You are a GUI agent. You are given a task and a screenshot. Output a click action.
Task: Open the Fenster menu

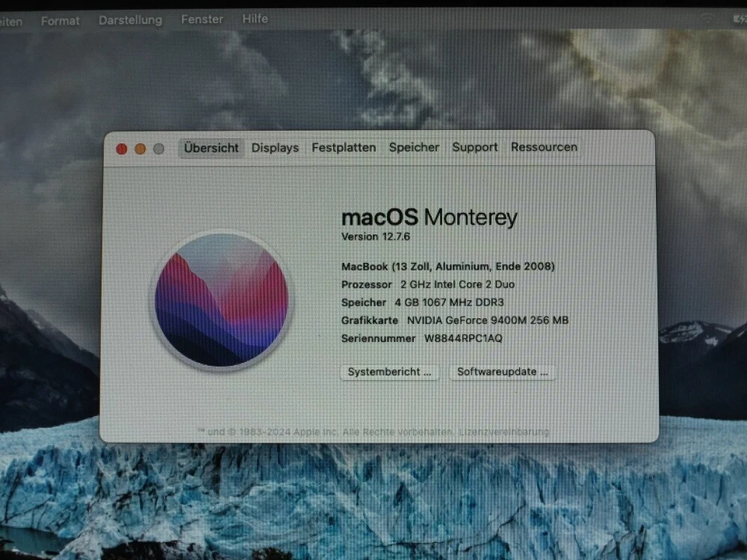click(x=202, y=19)
